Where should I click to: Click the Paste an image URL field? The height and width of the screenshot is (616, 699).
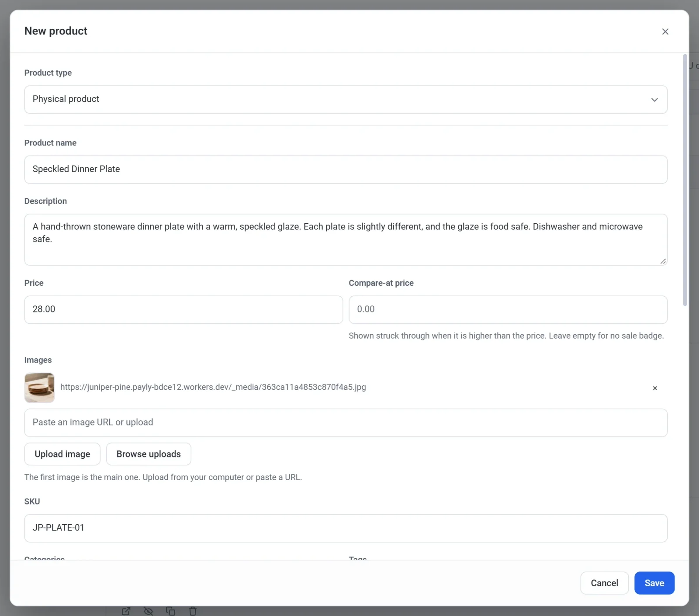346,422
